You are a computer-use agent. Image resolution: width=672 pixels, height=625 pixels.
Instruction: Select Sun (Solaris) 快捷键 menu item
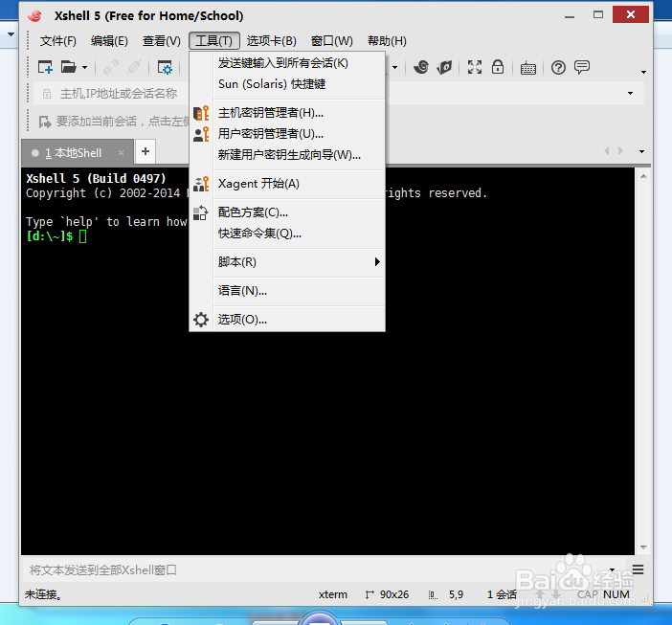pos(287,84)
